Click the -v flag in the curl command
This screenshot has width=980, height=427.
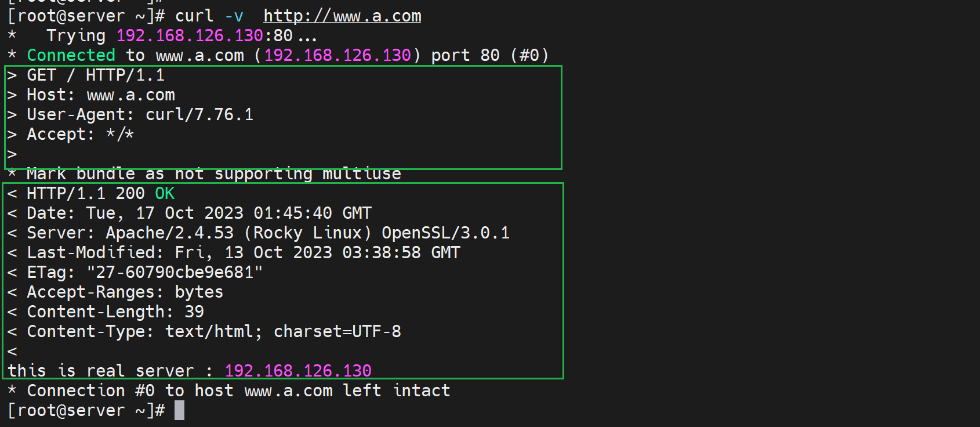234,16
